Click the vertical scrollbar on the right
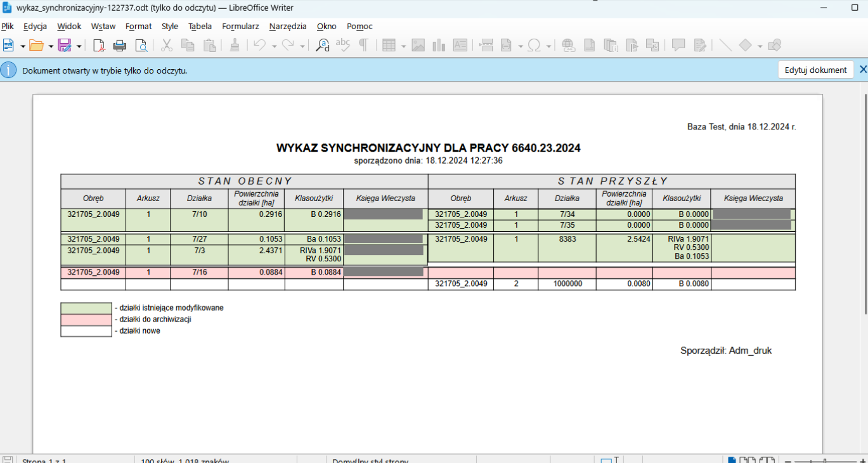 [x=865, y=203]
